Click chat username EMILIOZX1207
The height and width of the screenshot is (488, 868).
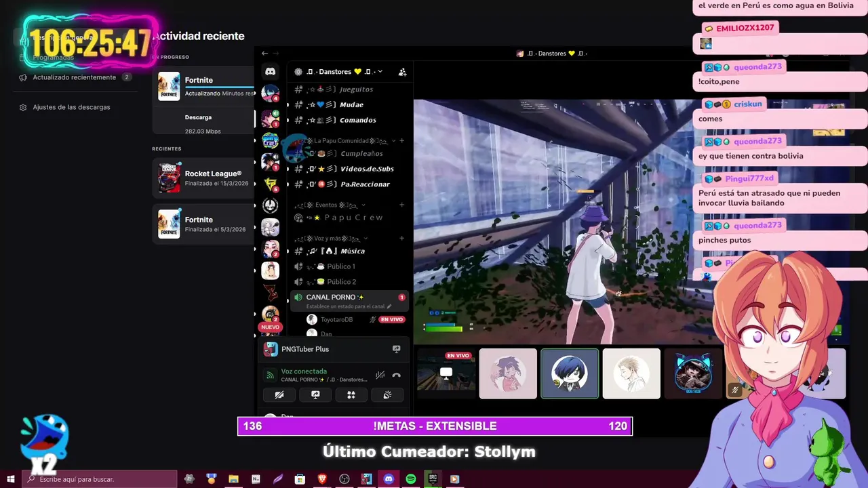click(745, 28)
